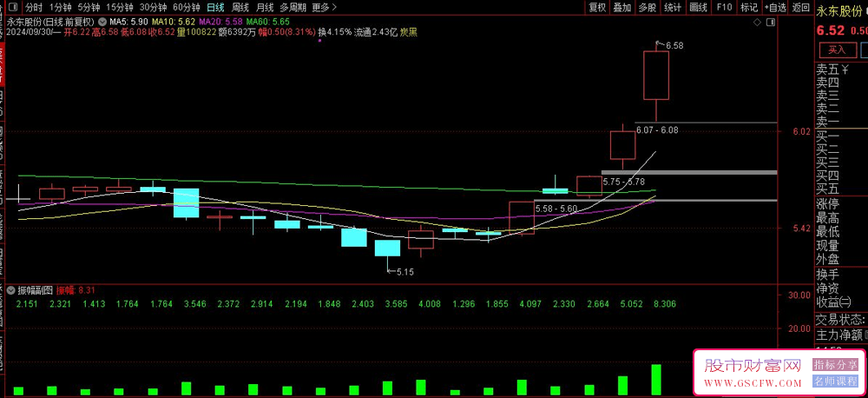
Task: Click the MA5: 5.90 indicator label
Action: coord(128,23)
